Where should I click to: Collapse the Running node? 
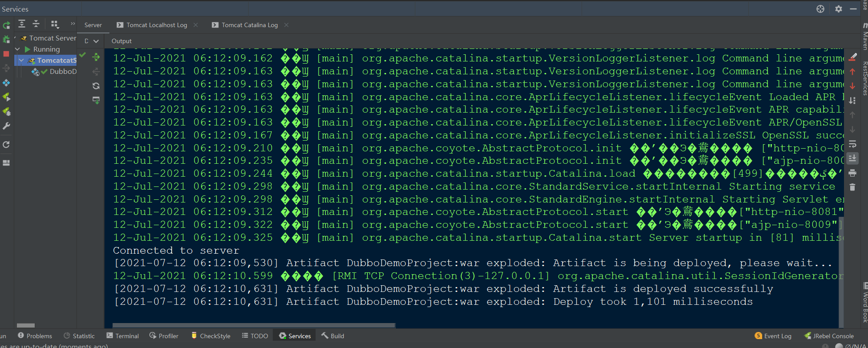tap(17, 49)
